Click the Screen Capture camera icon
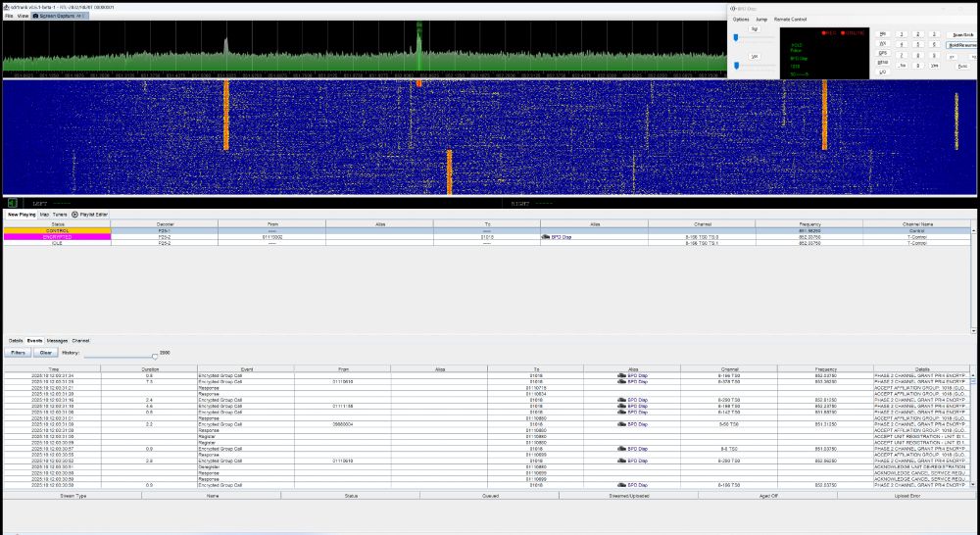Image resolution: width=980 pixels, height=535 pixels. (36, 16)
